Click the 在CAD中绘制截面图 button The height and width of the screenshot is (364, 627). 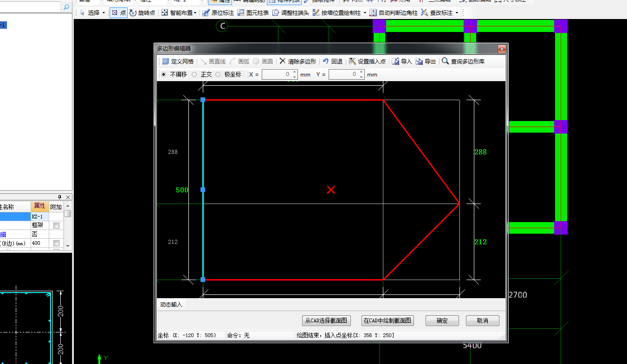coord(387,320)
